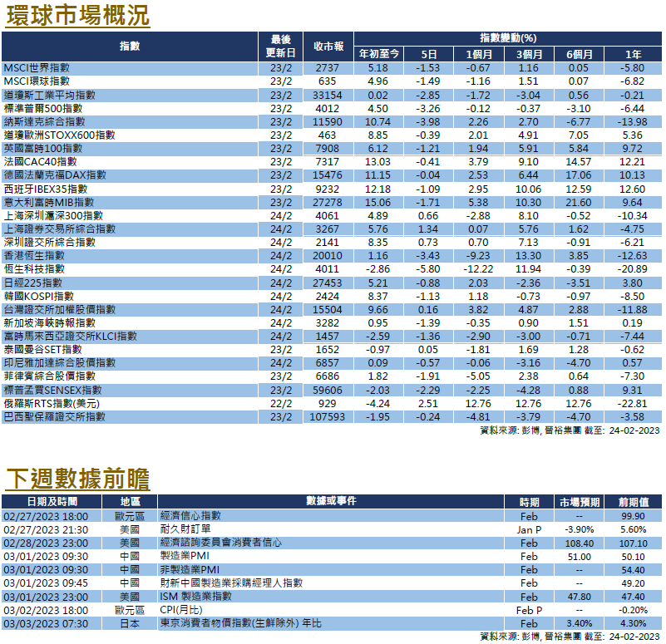The height and width of the screenshot is (644, 666).
Task: Select the 5日 column header
Action: pyautogui.click(x=428, y=54)
